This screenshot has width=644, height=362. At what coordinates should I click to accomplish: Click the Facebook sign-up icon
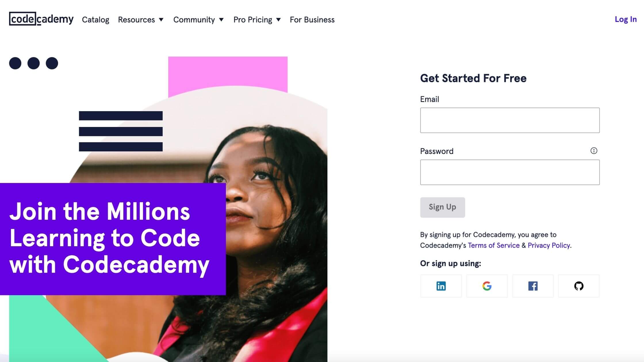(533, 286)
